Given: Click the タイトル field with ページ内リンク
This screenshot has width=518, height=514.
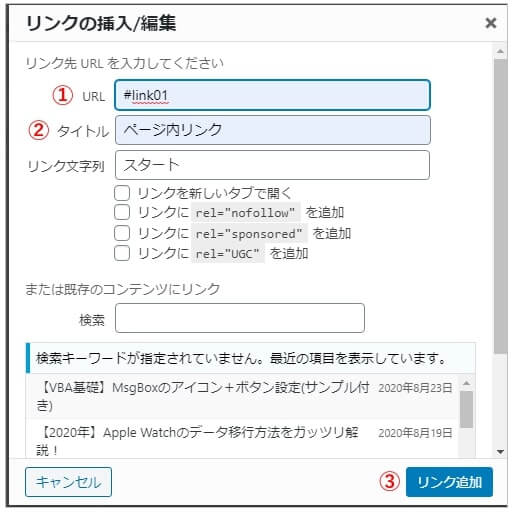Looking at the screenshot, I should [x=272, y=130].
